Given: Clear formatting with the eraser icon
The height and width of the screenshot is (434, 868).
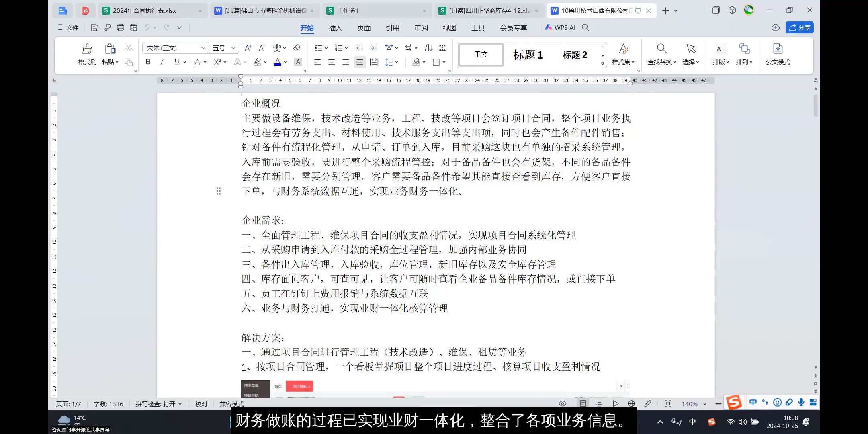Looking at the screenshot, I should coord(297,48).
